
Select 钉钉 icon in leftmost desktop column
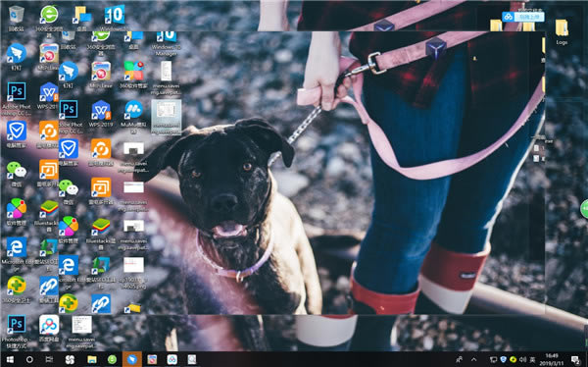(17, 57)
